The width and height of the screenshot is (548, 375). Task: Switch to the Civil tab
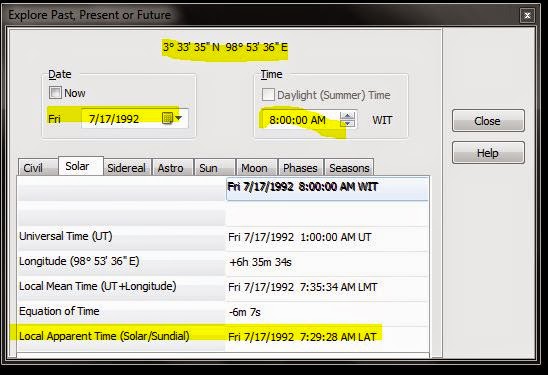pos(38,168)
